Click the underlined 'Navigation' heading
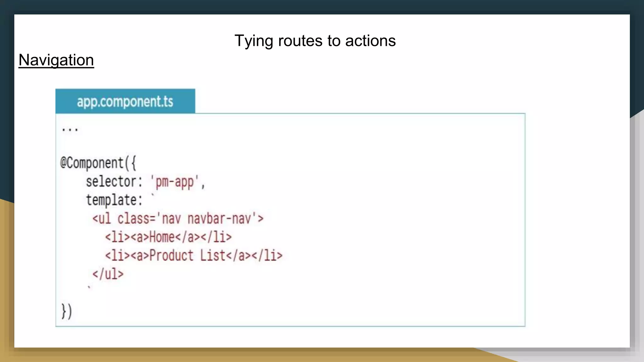644x362 pixels. tap(56, 60)
